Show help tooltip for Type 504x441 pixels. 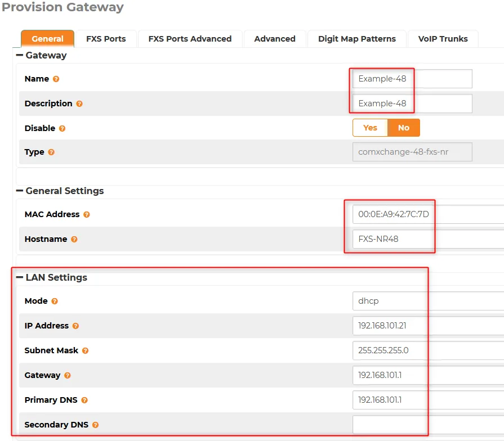51,152
